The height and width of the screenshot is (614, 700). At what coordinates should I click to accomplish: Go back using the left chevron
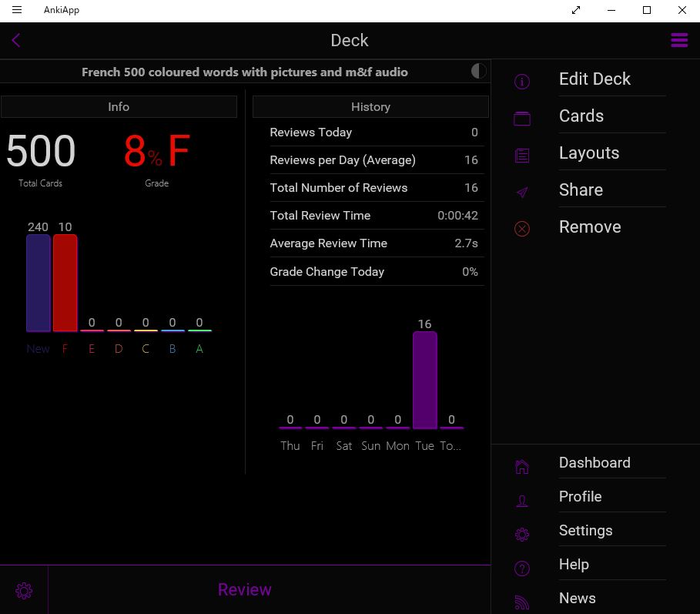tap(16, 41)
